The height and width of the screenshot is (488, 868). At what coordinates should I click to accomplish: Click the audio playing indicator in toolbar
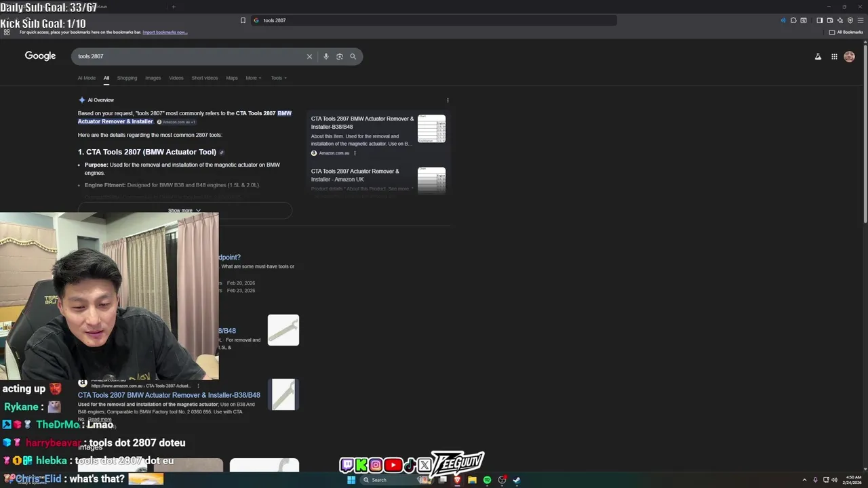tap(783, 20)
